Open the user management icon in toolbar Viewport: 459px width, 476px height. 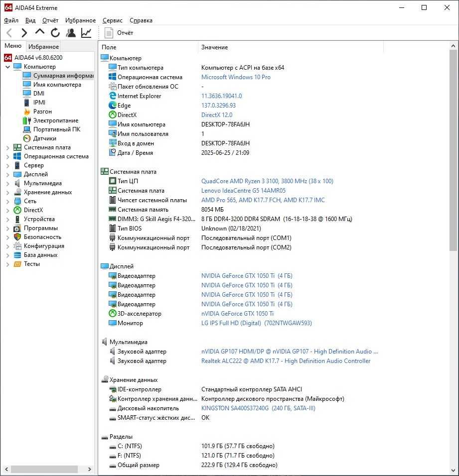point(71,33)
